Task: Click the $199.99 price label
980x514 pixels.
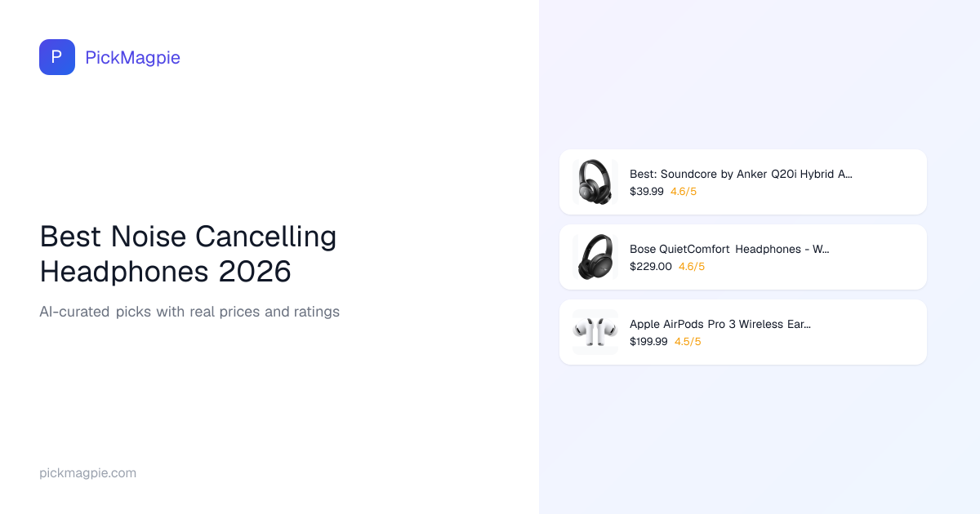Action: [x=648, y=342]
